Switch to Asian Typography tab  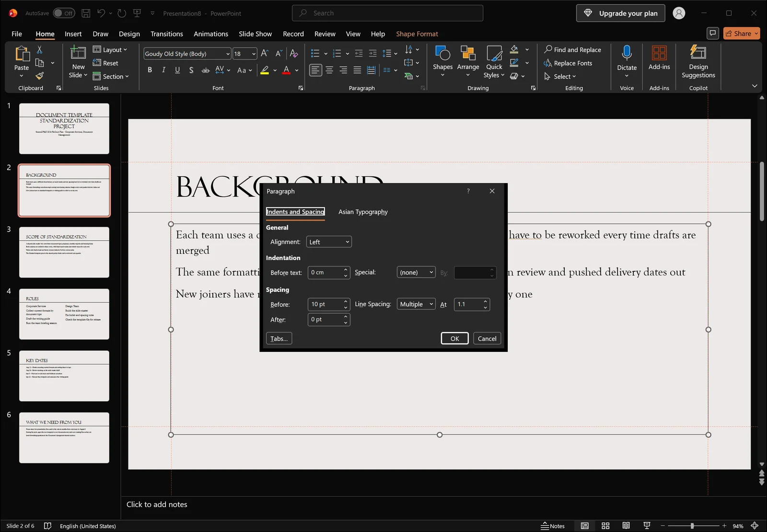pyautogui.click(x=363, y=212)
